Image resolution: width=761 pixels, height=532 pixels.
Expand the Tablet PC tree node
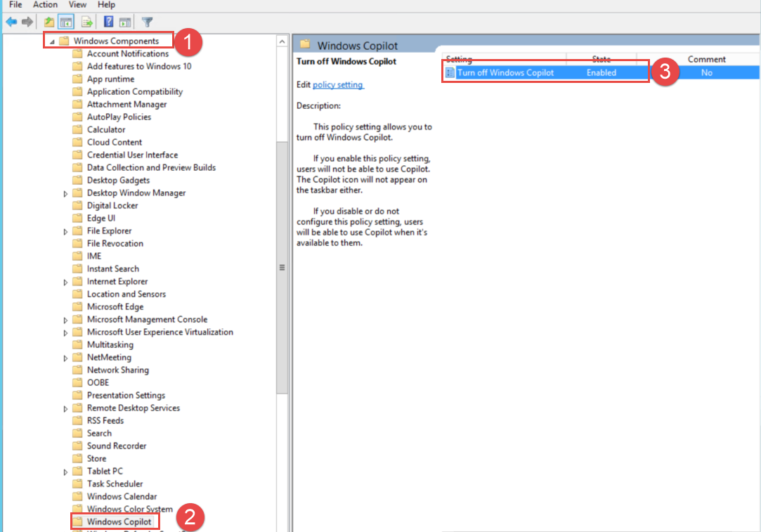pos(65,472)
